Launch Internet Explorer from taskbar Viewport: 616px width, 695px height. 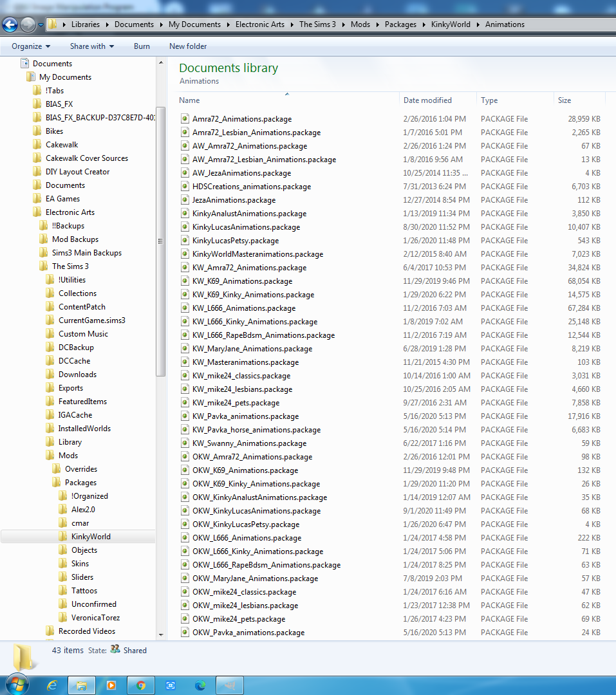point(52,686)
